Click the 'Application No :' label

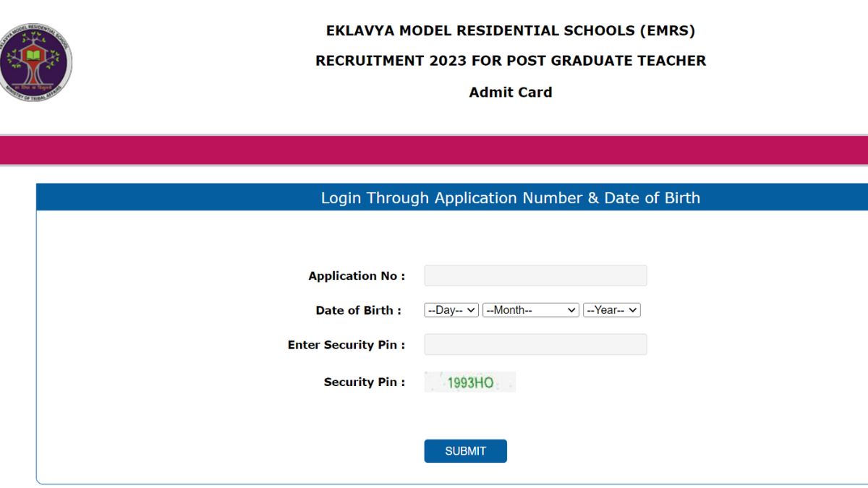coord(357,275)
